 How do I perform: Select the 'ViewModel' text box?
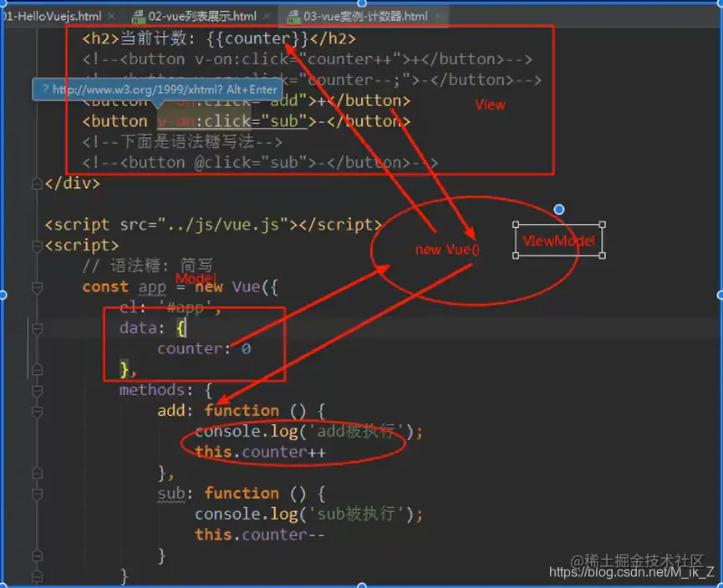click(x=559, y=241)
